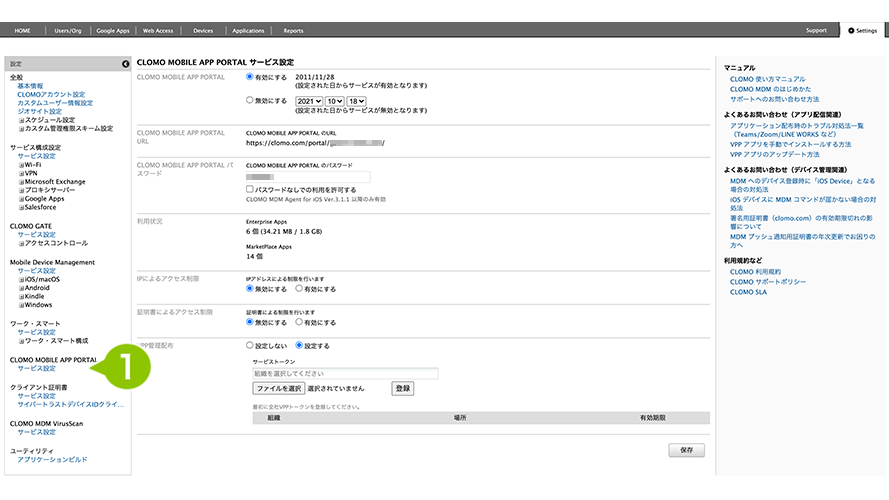Image resolution: width=889 pixels, height=500 pixels.
Task: Open the Devices menu
Action: coord(203,31)
